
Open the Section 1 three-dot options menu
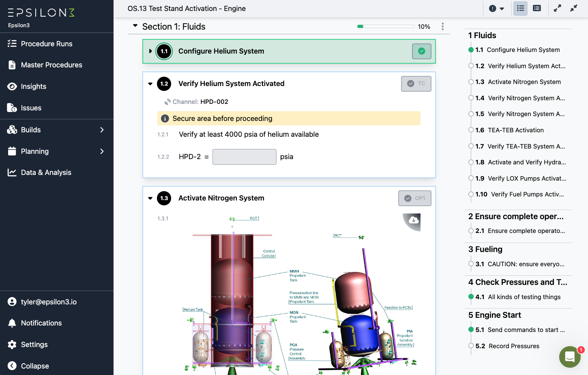pos(442,26)
